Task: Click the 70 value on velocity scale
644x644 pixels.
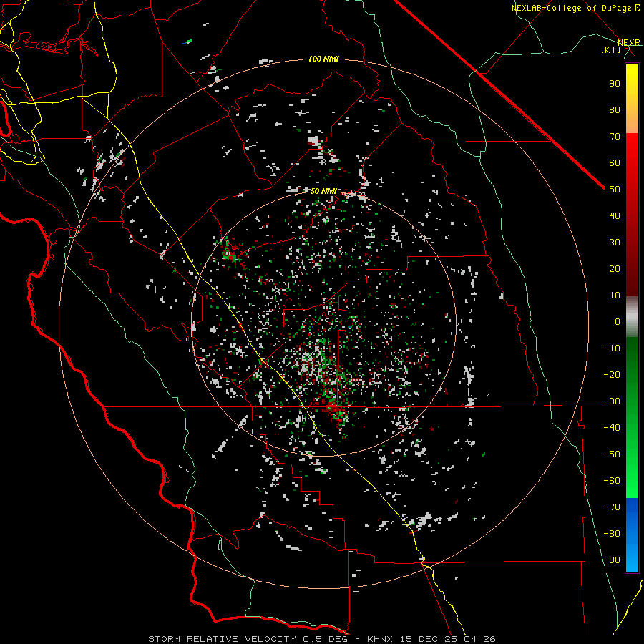Action: (615, 137)
